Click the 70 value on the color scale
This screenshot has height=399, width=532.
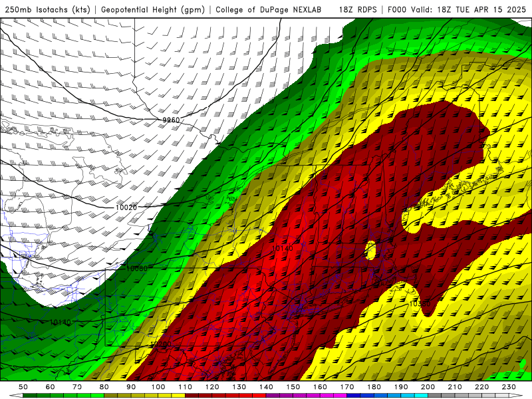(77, 387)
